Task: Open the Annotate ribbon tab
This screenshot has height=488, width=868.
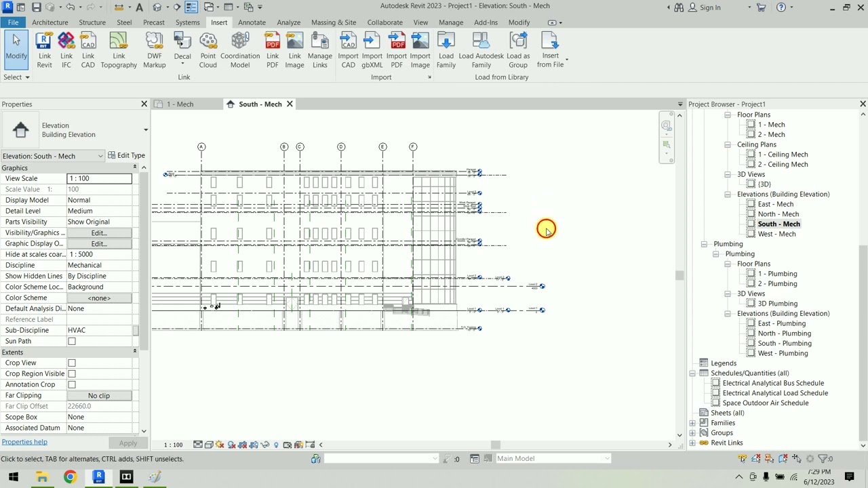Action: [252, 22]
